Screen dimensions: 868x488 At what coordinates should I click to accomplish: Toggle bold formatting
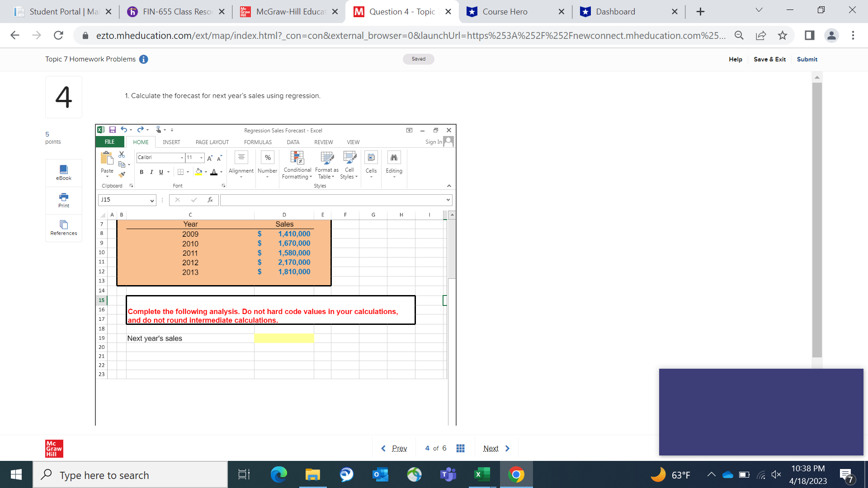pos(141,172)
